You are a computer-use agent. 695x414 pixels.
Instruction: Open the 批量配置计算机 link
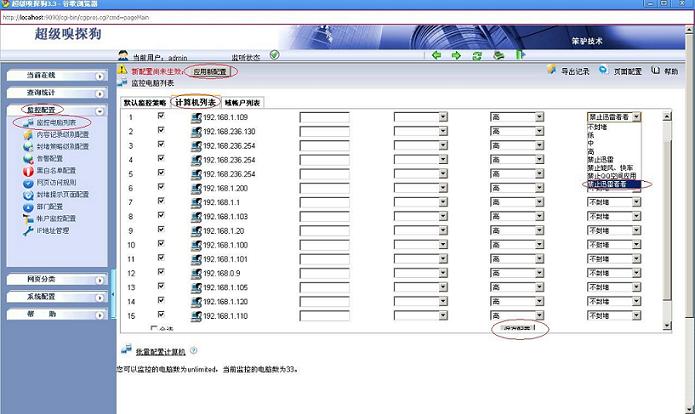click(x=158, y=351)
